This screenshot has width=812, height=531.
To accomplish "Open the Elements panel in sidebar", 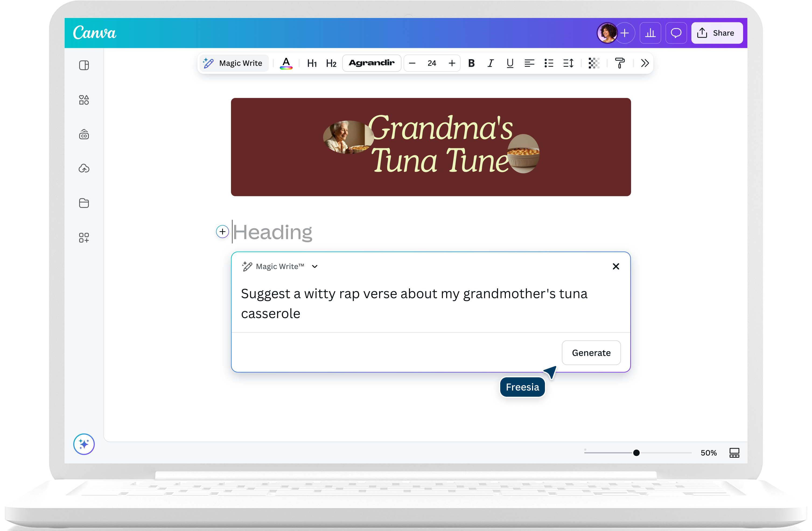I will point(84,100).
